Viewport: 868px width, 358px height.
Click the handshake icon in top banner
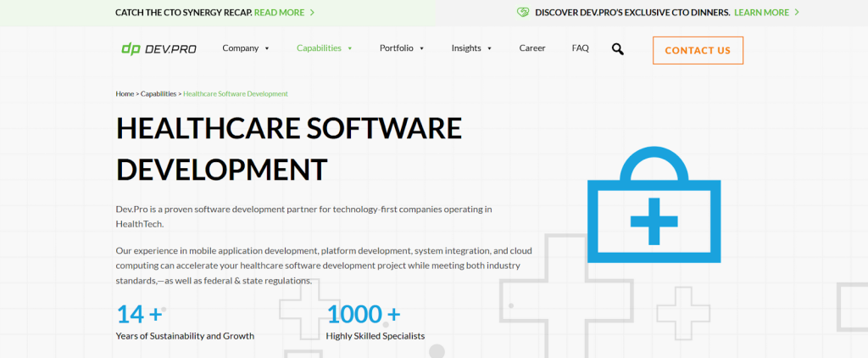click(x=523, y=13)
